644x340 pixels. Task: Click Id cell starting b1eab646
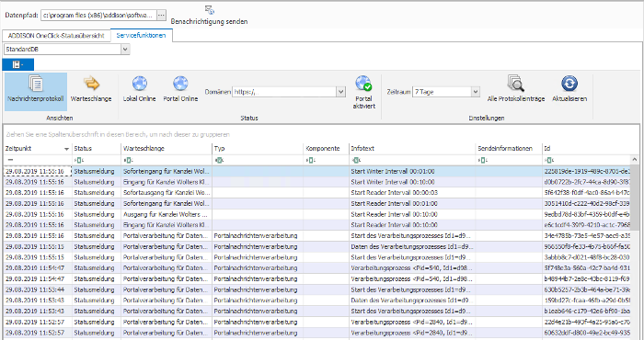[586, 311]
